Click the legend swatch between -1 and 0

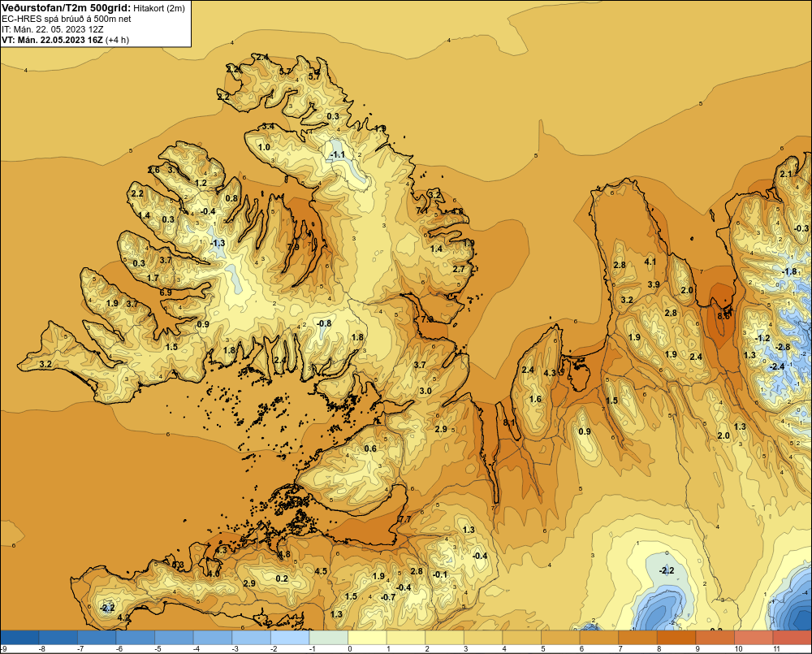328,638
